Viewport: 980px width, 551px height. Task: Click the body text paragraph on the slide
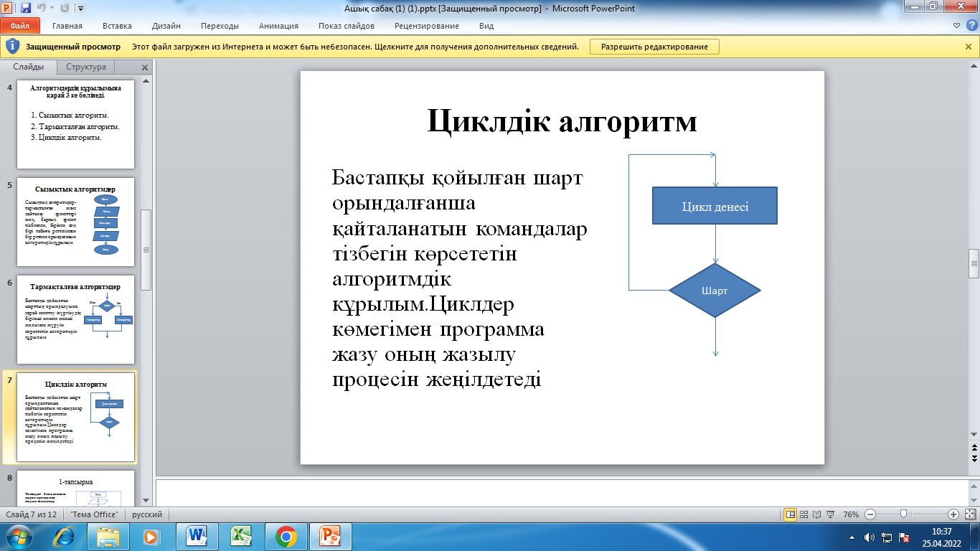[x=459, y=278]
